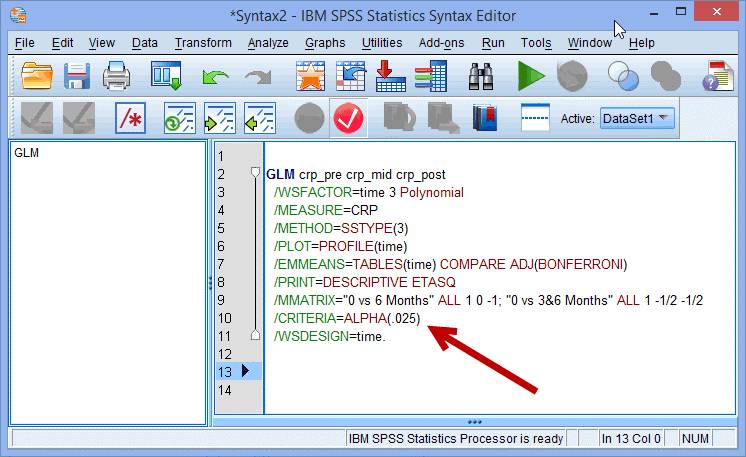Select GLM in the navigation pane
This screenshot has height=457, width=746.
[x=26, y=153]
